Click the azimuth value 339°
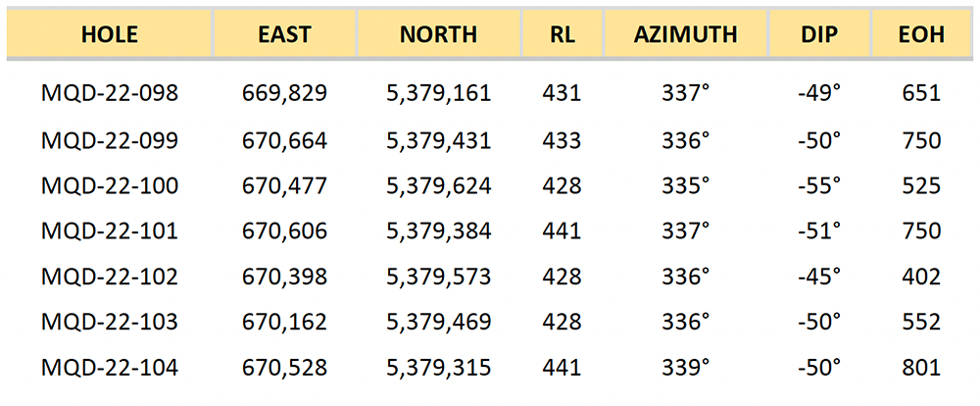Viewport: 980px width, 406px height. point(686,368)
